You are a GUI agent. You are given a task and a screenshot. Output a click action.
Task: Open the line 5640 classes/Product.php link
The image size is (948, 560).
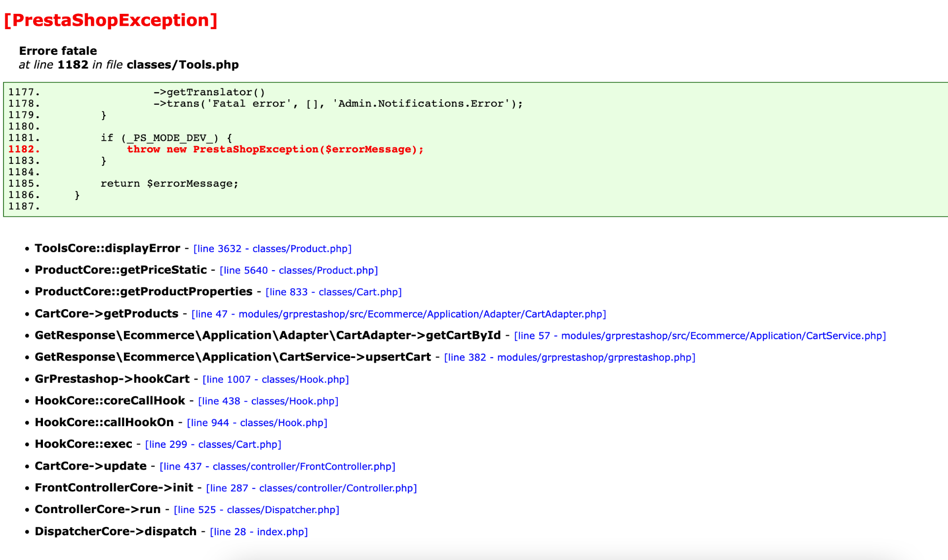pyautogui.click(x=298, y=271)
